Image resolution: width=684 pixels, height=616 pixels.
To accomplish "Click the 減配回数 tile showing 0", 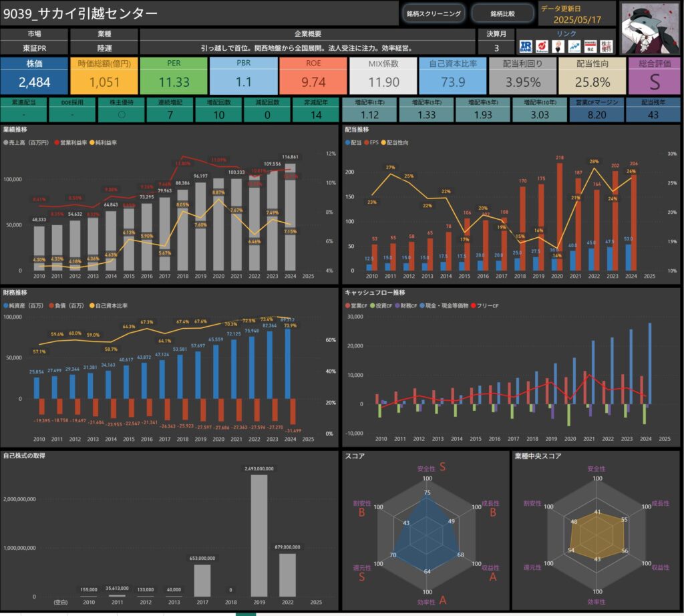I will pos(267,110).
